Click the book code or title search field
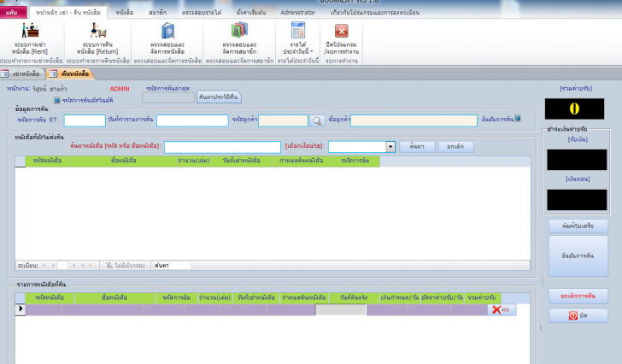Image resolution: width=622 pixels, height=364 pixels. point(222,147)
